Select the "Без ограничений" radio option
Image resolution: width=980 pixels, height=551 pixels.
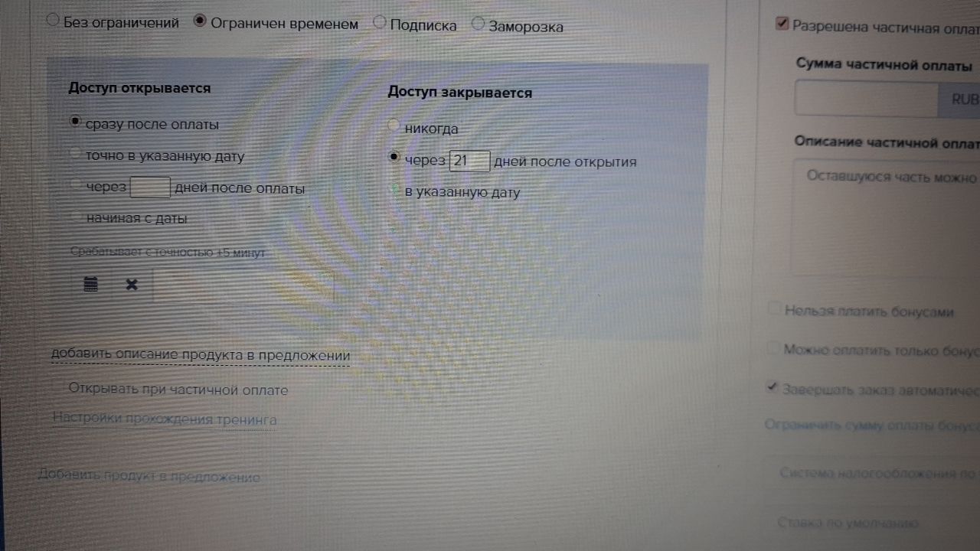pos(53,21)
